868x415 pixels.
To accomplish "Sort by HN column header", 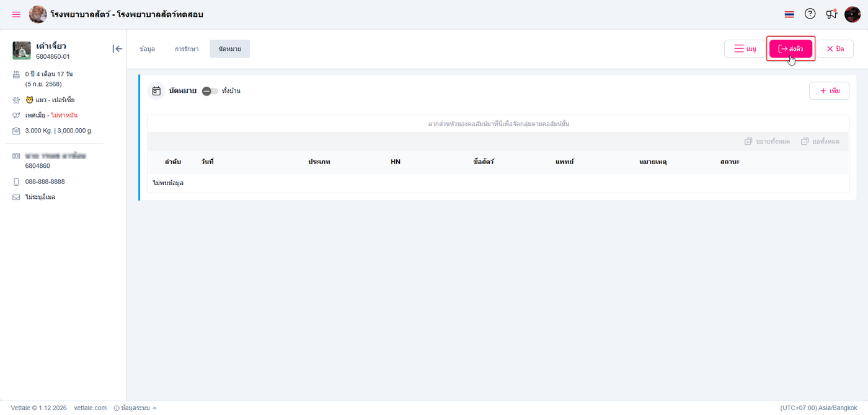I will 396,162.
